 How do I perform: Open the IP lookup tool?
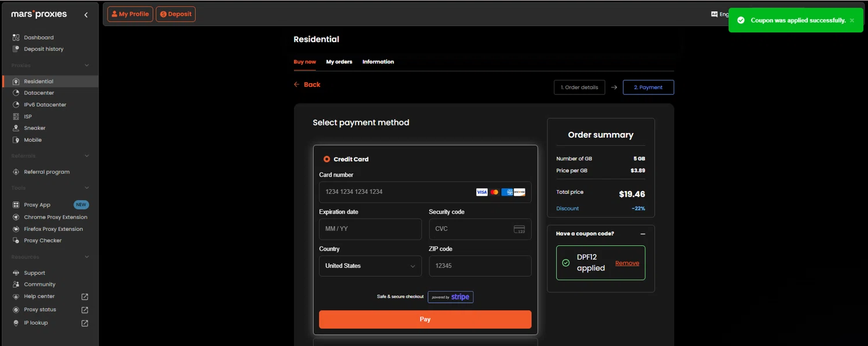point(36,323)
